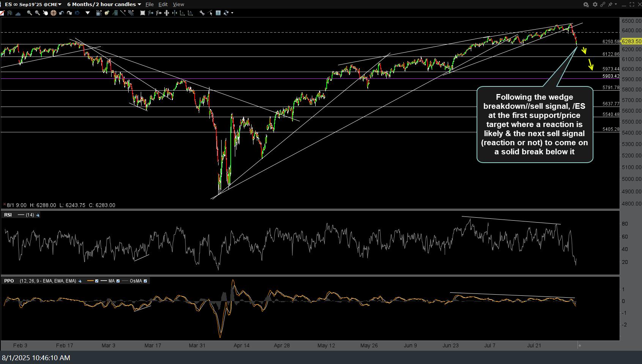Open the View menu
This screenshot has height=364, width=642.
(178, 5)
